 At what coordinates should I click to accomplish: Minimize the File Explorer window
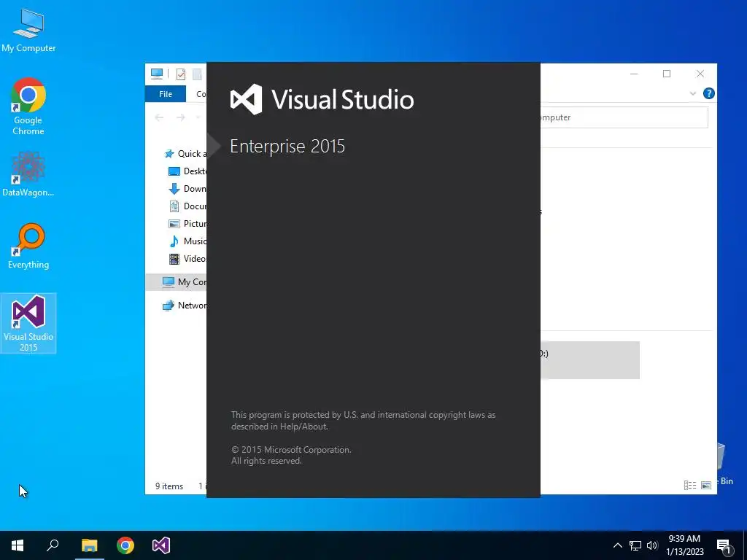[x=634, y=74]
